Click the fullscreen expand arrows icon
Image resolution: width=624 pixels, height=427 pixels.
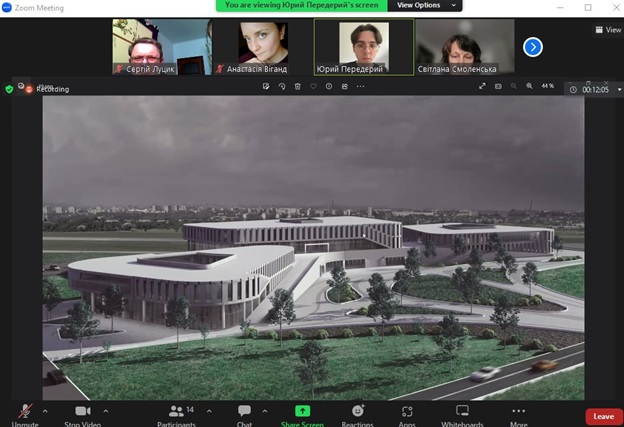click(x=482, y=86)
